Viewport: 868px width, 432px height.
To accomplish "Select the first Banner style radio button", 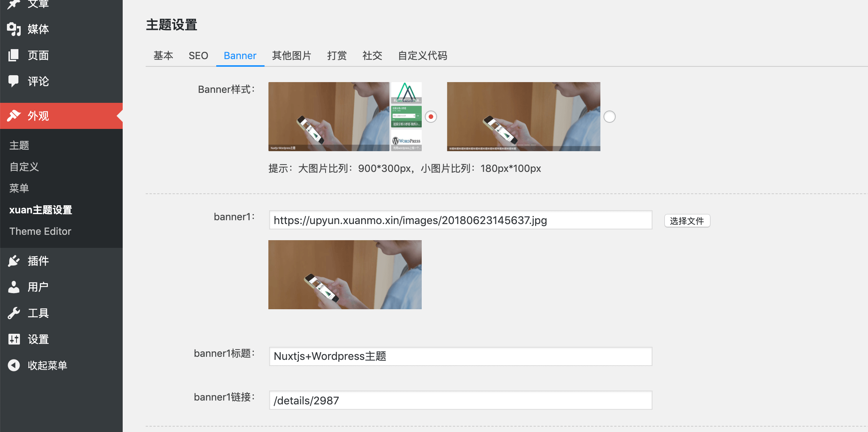I will [431, 117].
